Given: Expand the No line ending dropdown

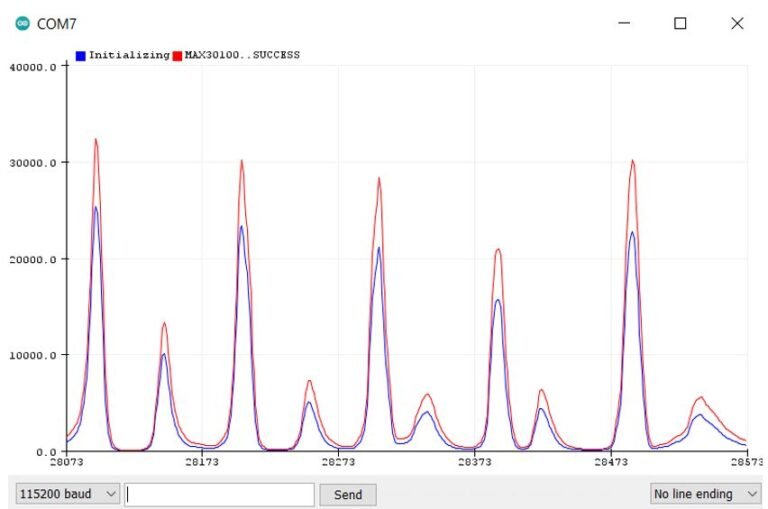Looking at the screenshot, I should point(706,494).
